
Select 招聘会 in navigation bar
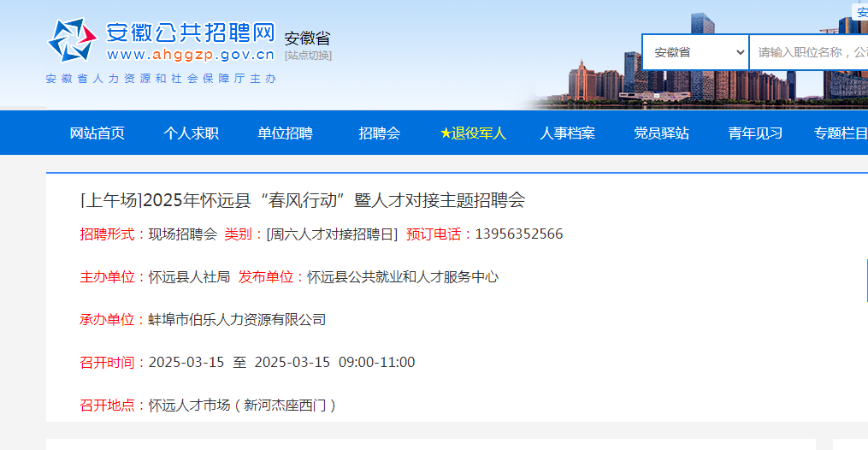tap(379, 133)
